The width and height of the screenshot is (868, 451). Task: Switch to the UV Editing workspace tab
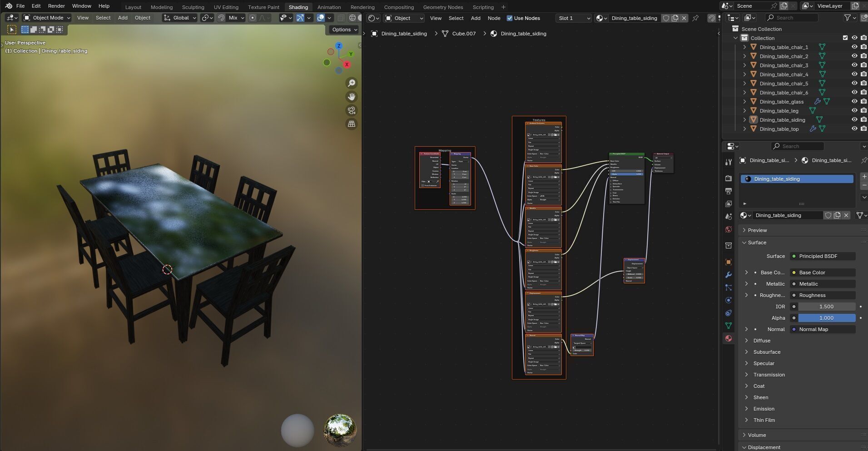pos(226,7)
